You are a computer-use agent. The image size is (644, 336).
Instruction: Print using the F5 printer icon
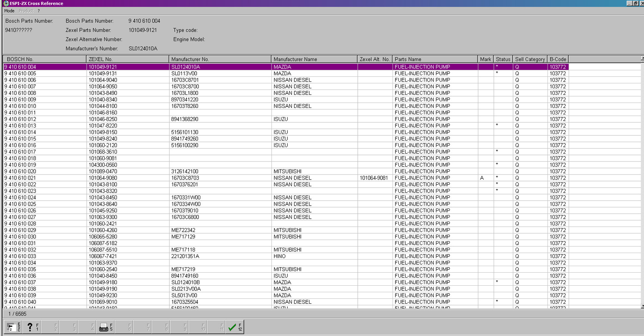tap(105, 327)
